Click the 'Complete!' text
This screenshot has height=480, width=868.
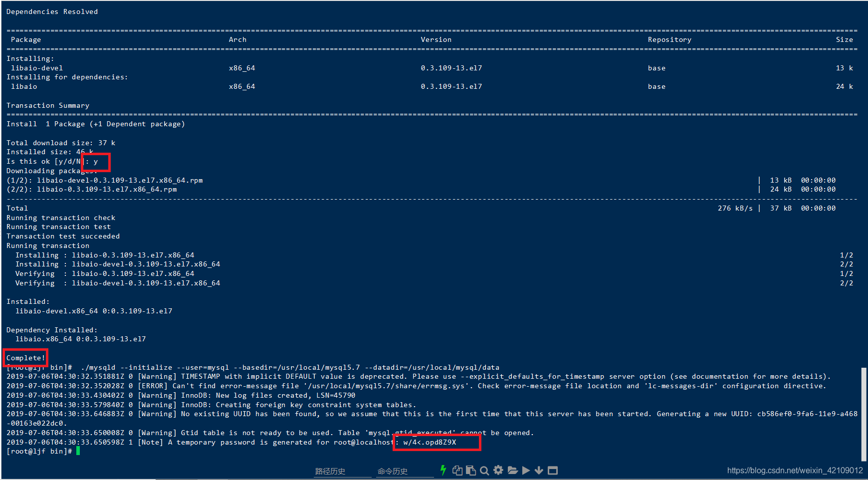[x=25, y=358]
